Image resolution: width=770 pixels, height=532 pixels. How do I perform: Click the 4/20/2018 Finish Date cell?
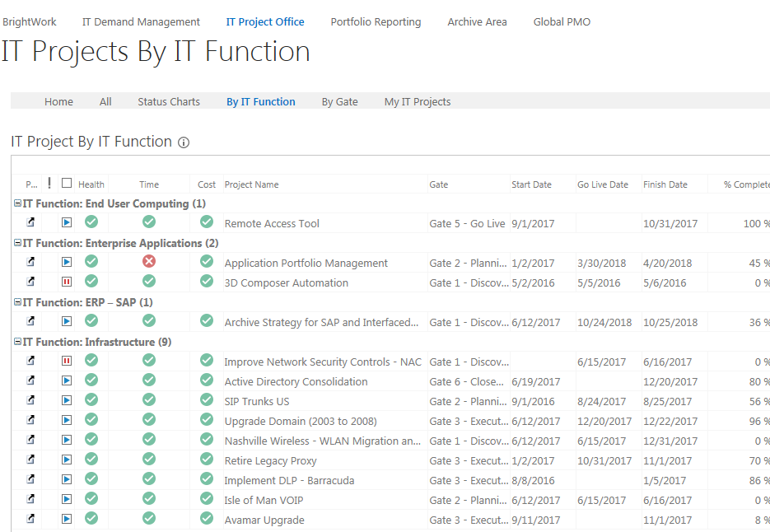667,264
